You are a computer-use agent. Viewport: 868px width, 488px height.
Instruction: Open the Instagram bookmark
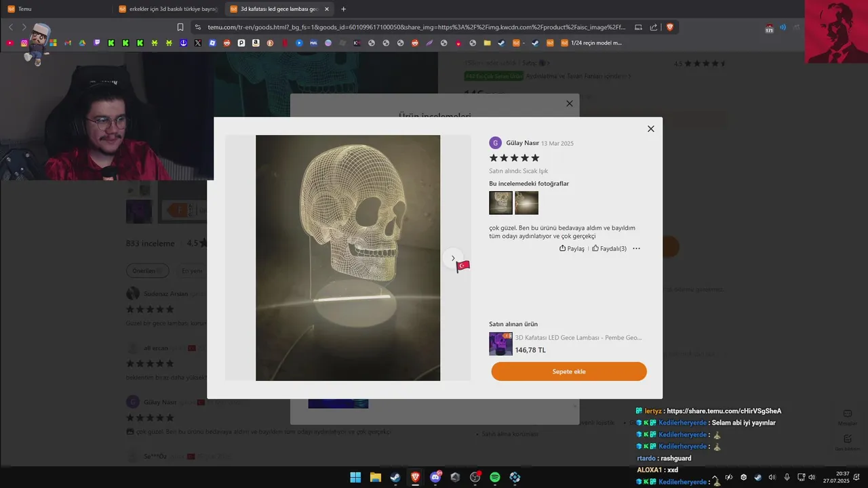pos(24,43)
